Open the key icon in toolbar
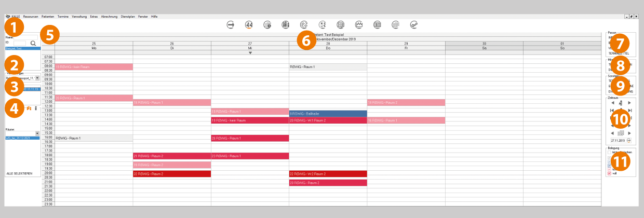This screenshot has width=644, height=218. point(414,24)
